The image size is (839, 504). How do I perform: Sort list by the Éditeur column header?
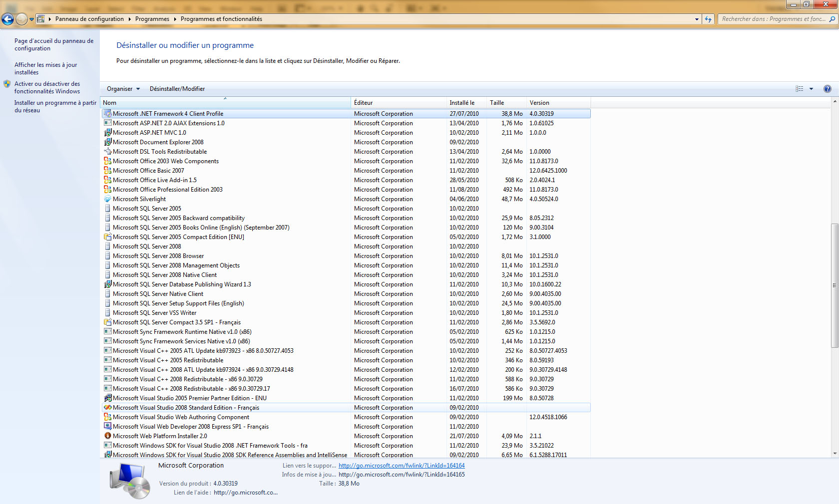pos(399,103)
